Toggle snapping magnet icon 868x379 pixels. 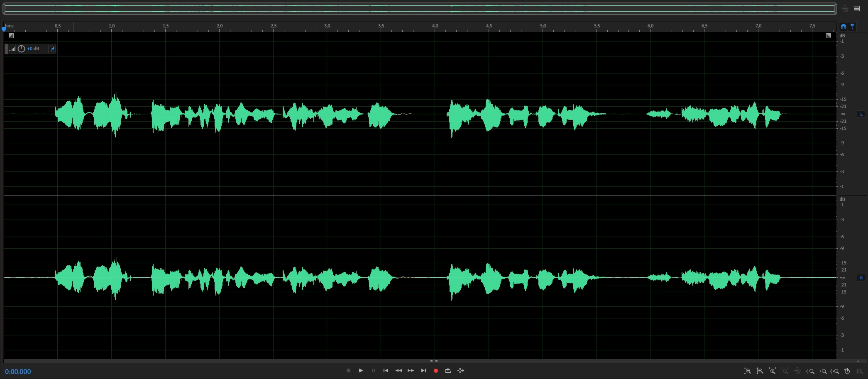pos(844,27)
